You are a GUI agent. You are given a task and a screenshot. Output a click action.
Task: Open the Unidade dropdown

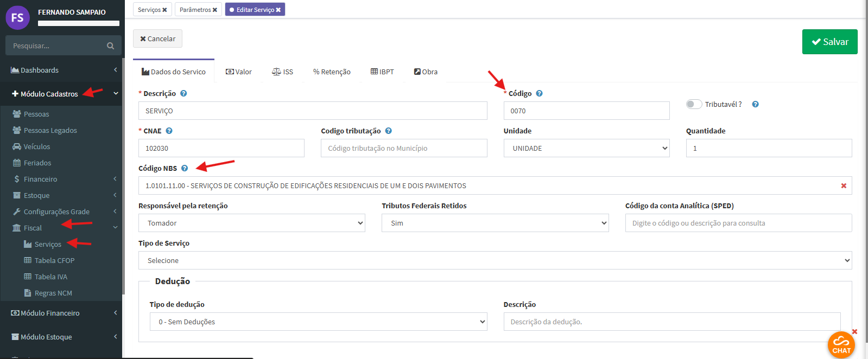(586, 148)
